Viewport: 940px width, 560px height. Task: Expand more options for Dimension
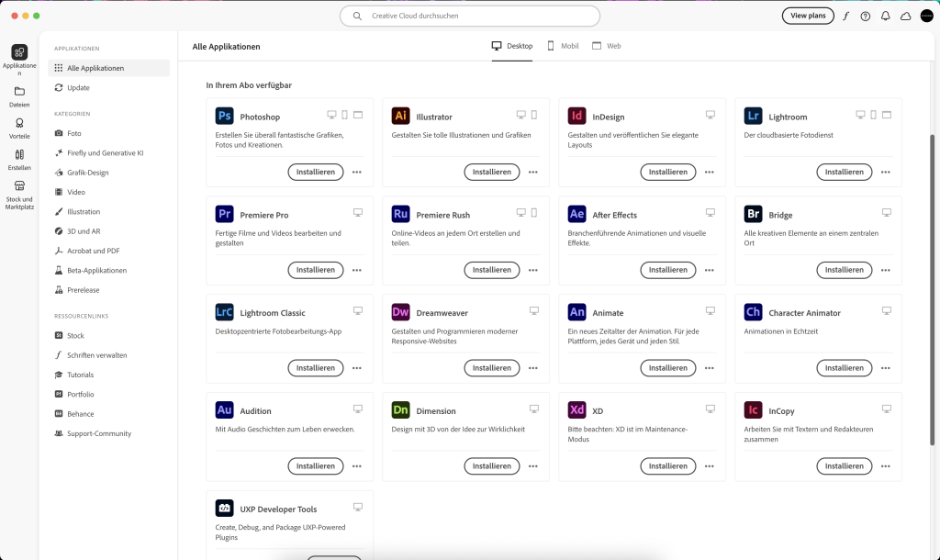point(533,466)
